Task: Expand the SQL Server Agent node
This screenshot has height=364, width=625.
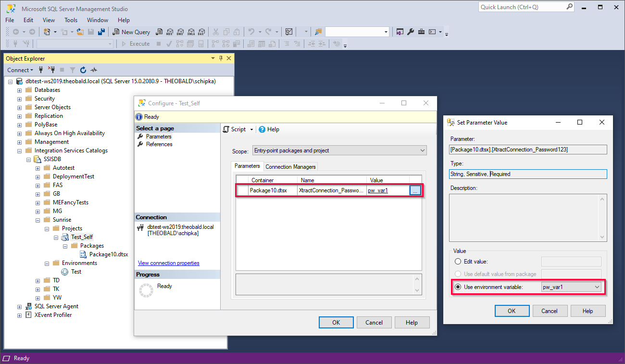Action: tap(20, 306)
